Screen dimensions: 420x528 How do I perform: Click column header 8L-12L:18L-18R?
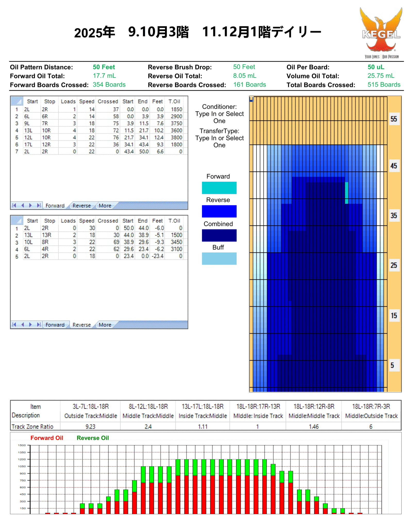[x=148, y=407]
